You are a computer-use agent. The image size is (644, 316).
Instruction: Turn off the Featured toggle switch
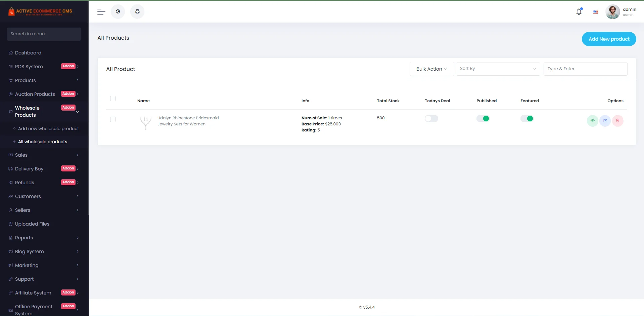pos(527,119)
